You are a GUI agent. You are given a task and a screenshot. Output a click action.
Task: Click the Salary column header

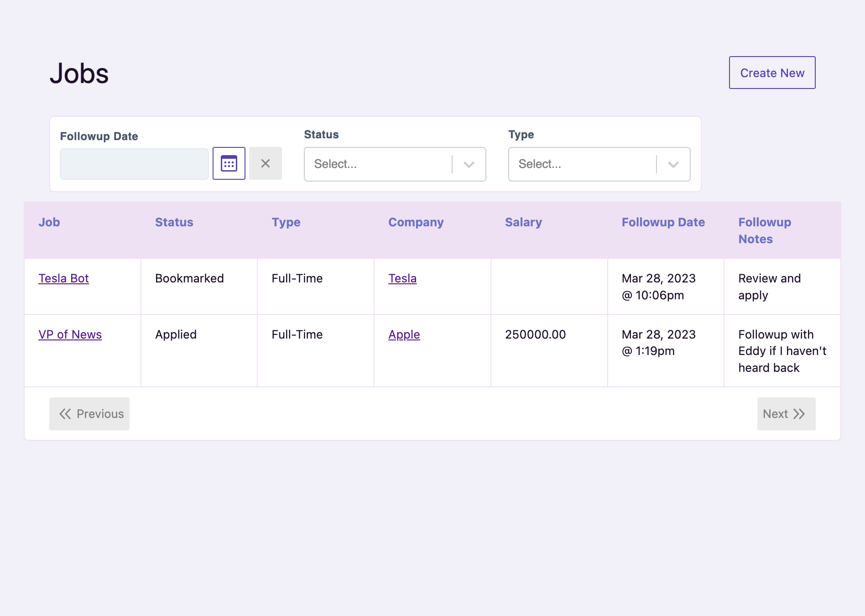523,222
